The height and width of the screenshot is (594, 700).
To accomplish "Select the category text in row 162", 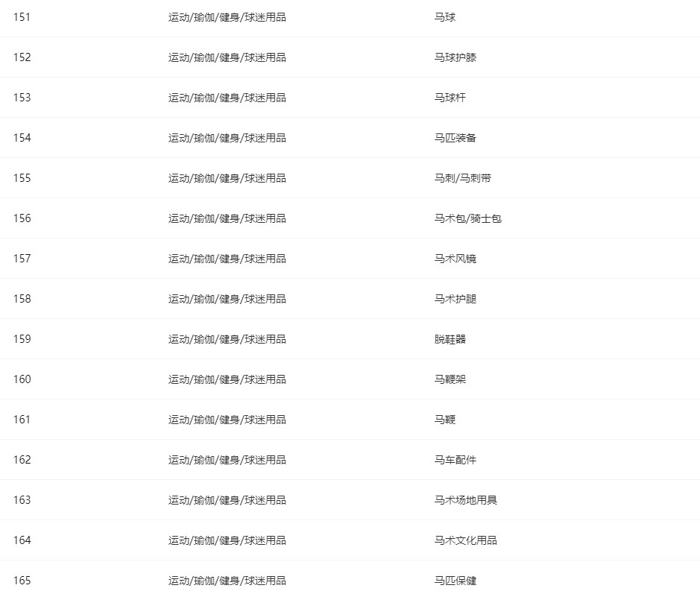I will pos(227,460).
